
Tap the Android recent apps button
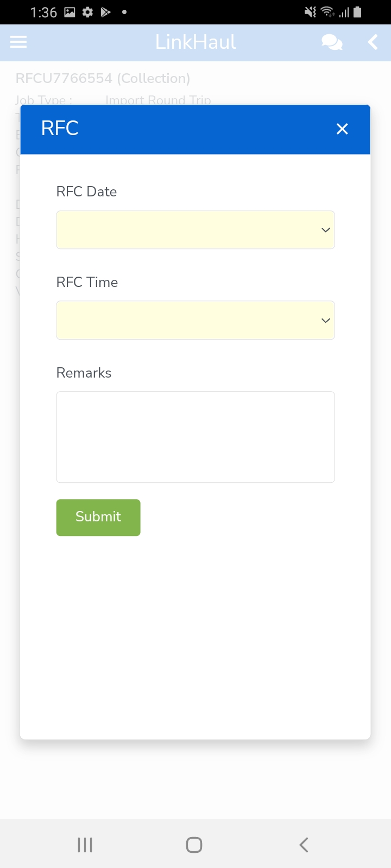point(85,845)
